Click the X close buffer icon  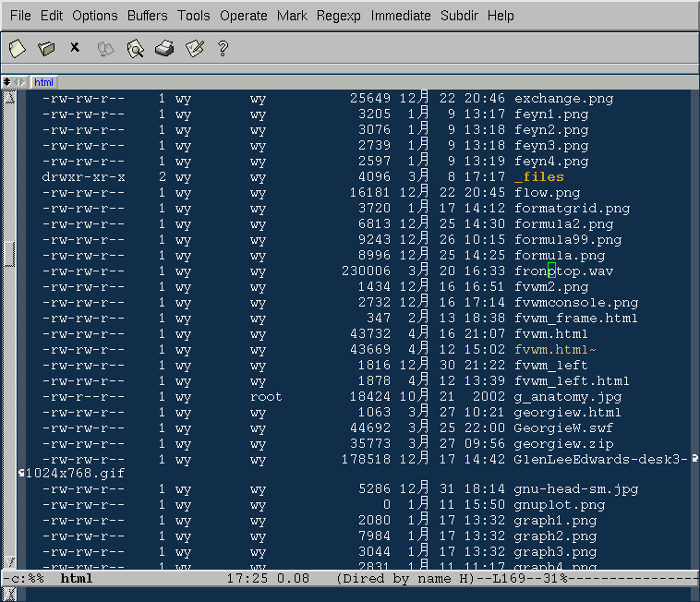[75, 47]
